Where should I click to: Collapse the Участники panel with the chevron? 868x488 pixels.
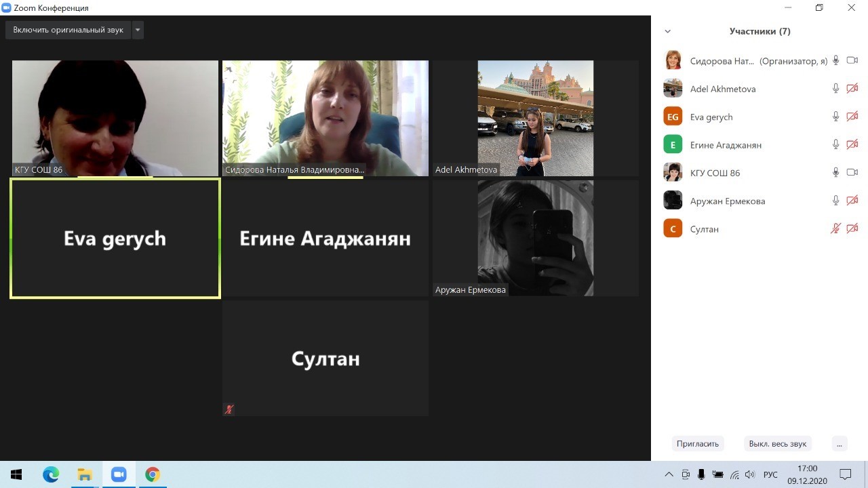668,31
